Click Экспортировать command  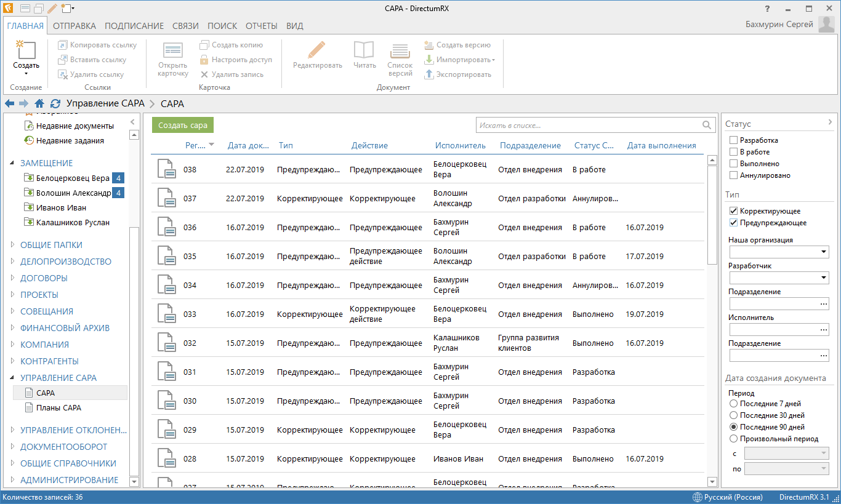[457, 74]
